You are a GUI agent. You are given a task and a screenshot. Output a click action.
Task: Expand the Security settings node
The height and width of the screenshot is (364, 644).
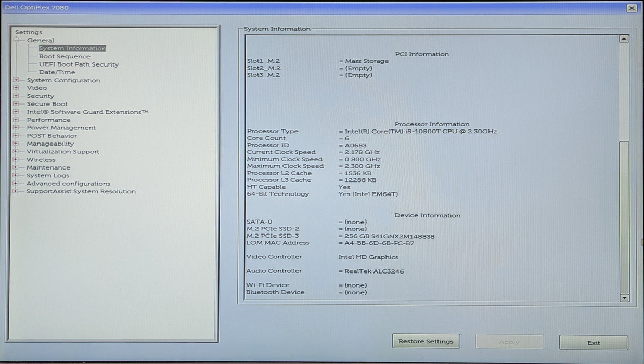(16, 96)
